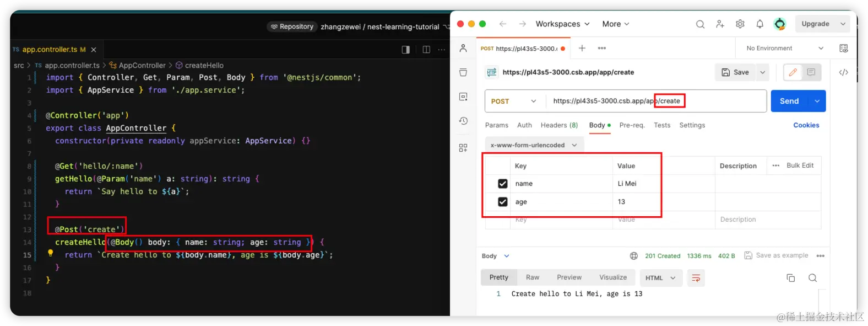Toggle the panel layout icon in VS Code editor
Viewport: 868px width, 326px height.
(x=406, y=50)
